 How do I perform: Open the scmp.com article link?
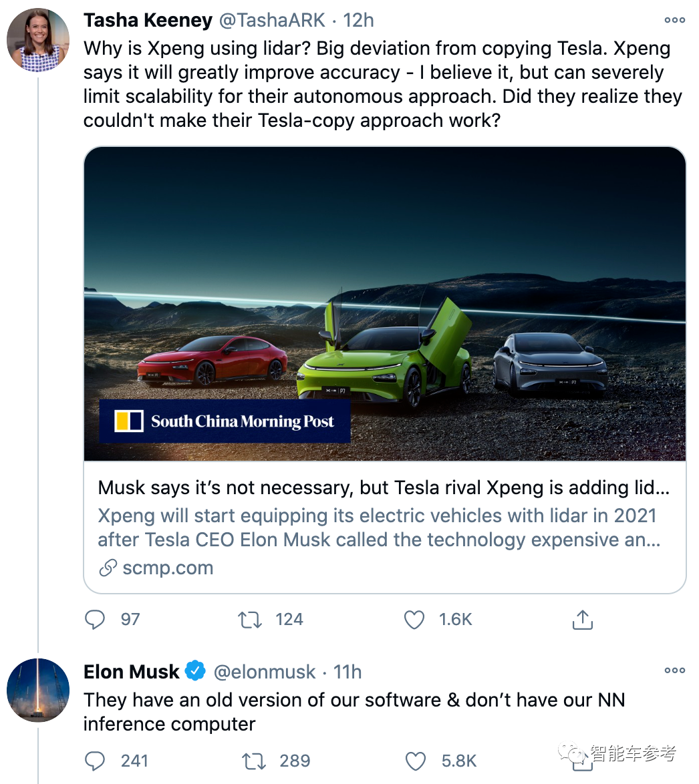coord(167,568)
